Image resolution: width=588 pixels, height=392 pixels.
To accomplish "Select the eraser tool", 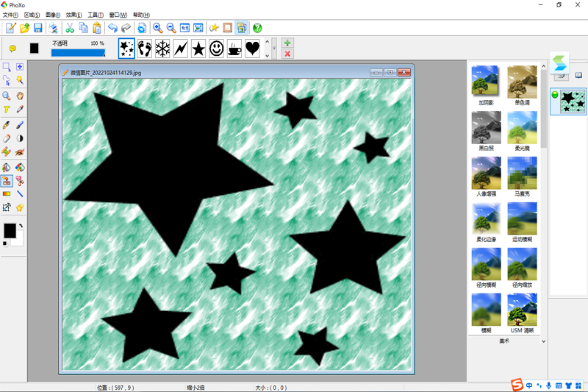I will point(7,138).
